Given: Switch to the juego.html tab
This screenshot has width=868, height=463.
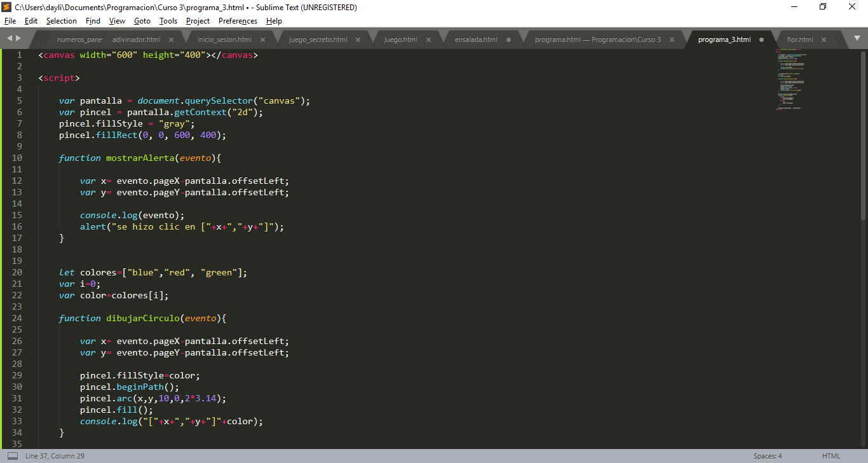Looking at the screenshot, I should click(x=400, y=39).
